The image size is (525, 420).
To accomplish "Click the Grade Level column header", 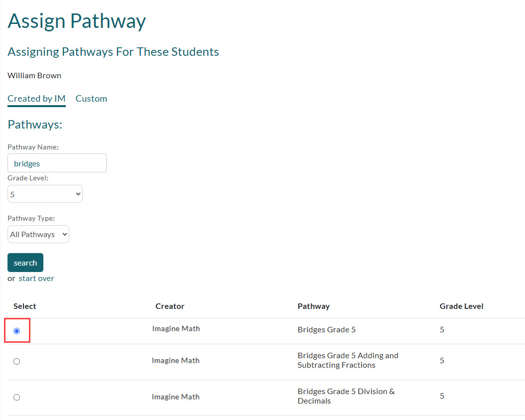I will click(x=461, y=306).
